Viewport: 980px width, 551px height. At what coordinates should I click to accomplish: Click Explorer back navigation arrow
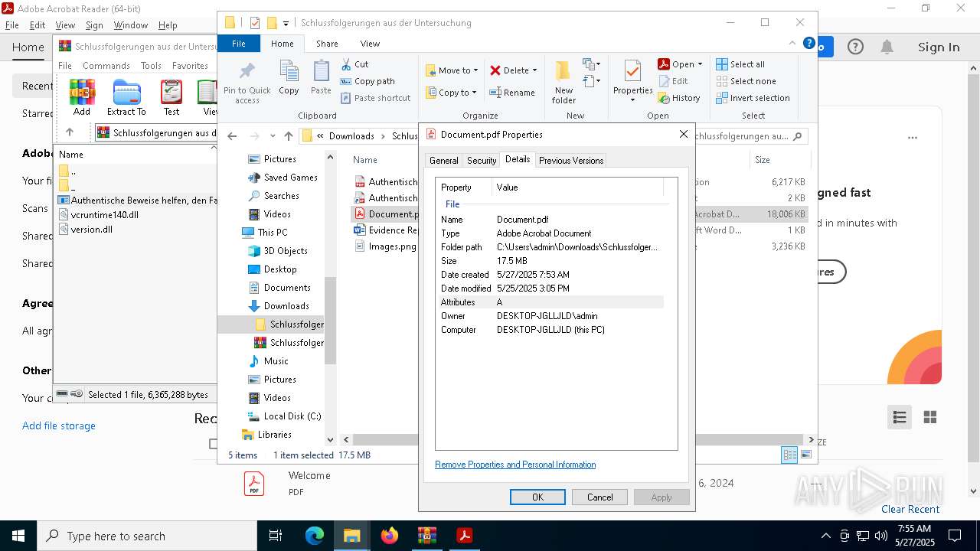coord(233,136)
